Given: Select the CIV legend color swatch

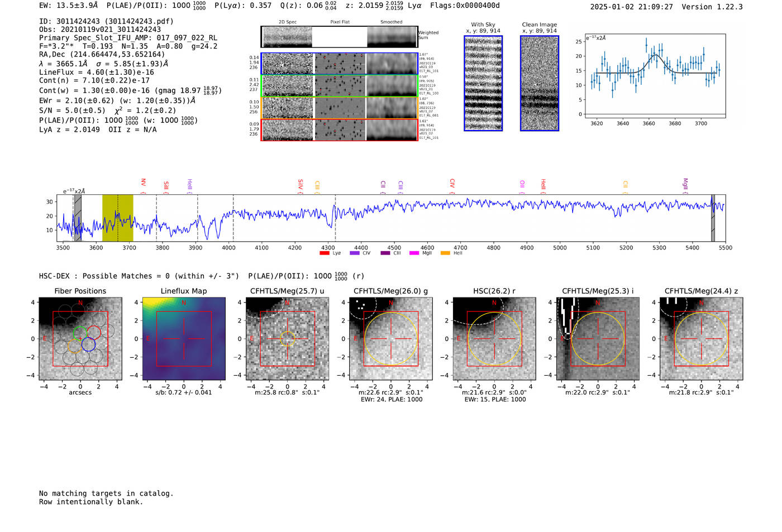Looking at the screenshot, I should (354, 253).
